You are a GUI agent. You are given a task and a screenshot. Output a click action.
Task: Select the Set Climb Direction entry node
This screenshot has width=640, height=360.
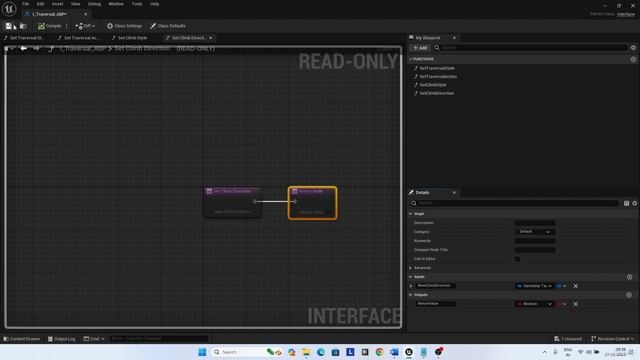pyautogui.click(x=233, y=202)
